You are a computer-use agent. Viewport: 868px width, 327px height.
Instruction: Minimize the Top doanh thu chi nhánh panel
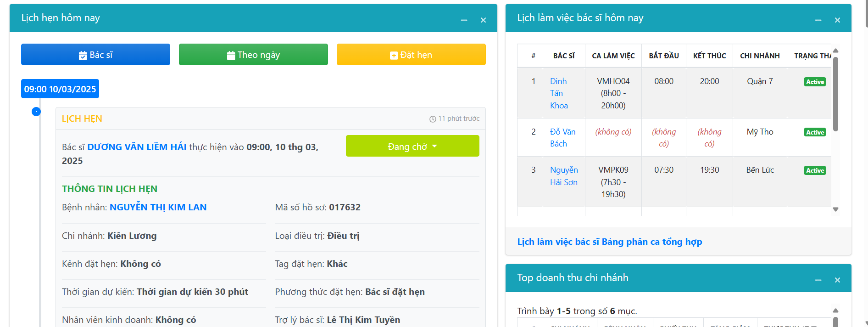(x=818, y=280)
